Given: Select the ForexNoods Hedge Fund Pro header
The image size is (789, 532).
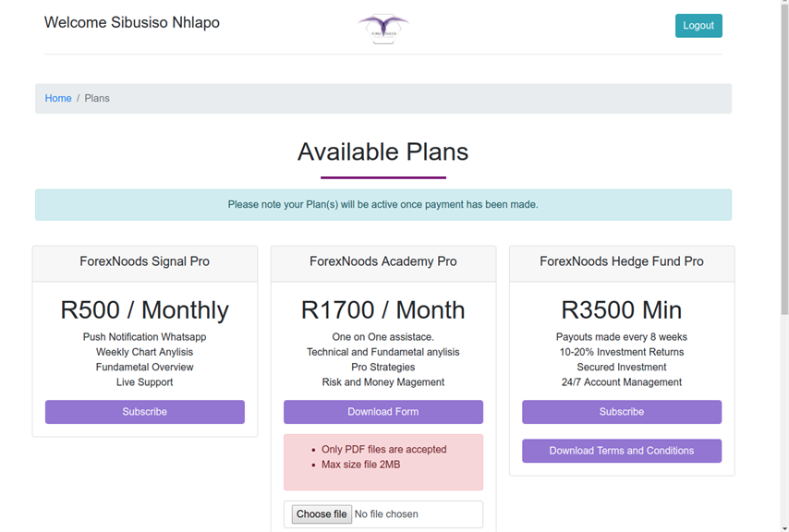Looking at the screenshot, I should tap(622, 263).
